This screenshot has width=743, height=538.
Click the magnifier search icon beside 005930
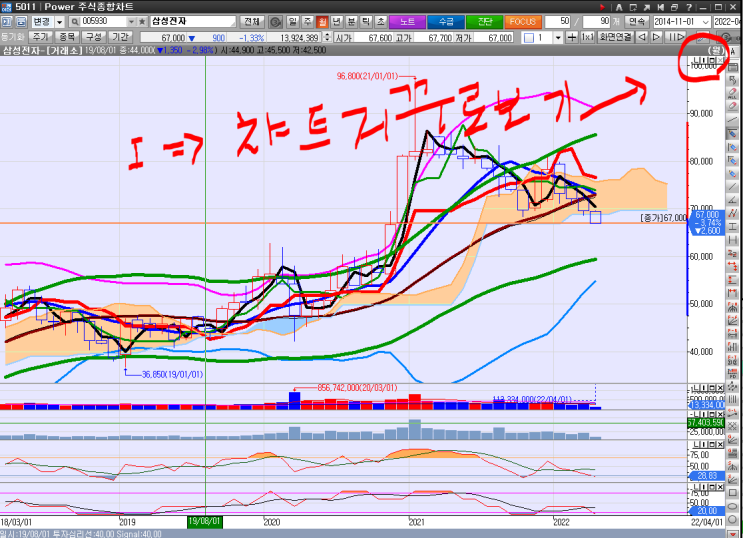74,22
